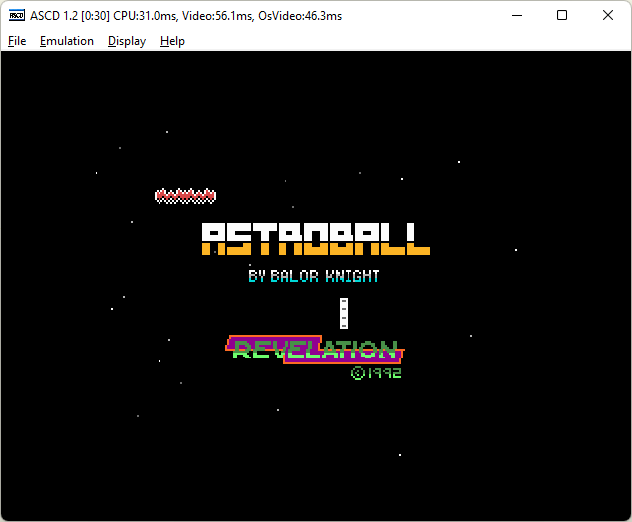Click the ©1992 copyright text
The width and height of the screenshot is (632, 522).
pos(376,373)
